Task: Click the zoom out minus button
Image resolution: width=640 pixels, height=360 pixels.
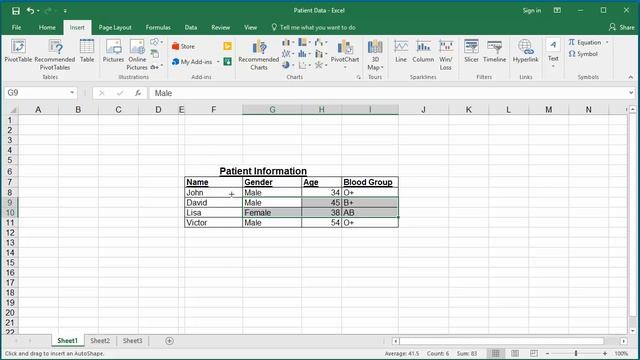Action: tap(547, 353)
